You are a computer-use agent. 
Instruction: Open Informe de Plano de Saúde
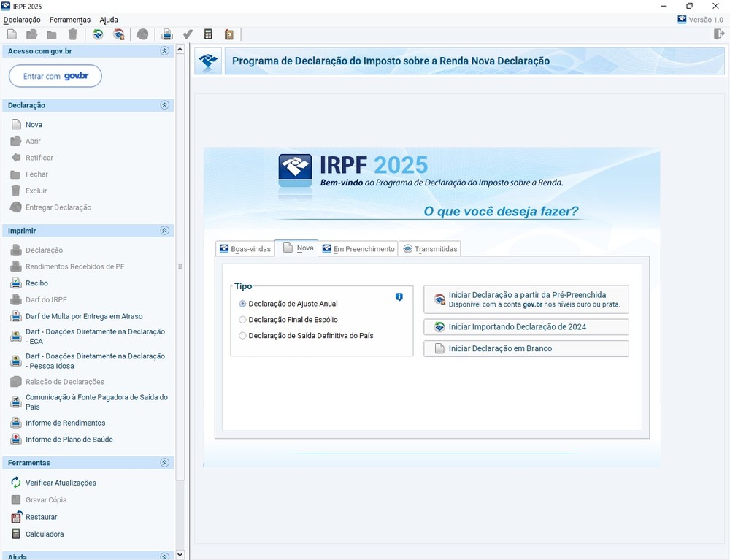click(x=69, y=440)
